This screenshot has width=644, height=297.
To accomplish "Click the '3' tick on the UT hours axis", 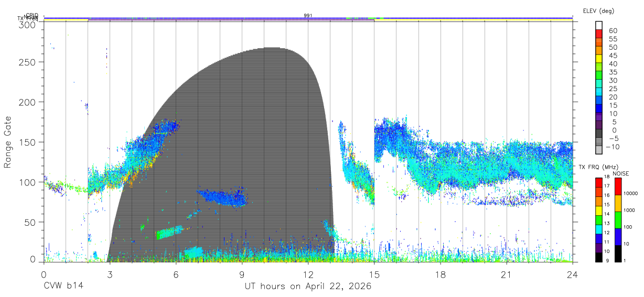I will click(x=110, y=274).
